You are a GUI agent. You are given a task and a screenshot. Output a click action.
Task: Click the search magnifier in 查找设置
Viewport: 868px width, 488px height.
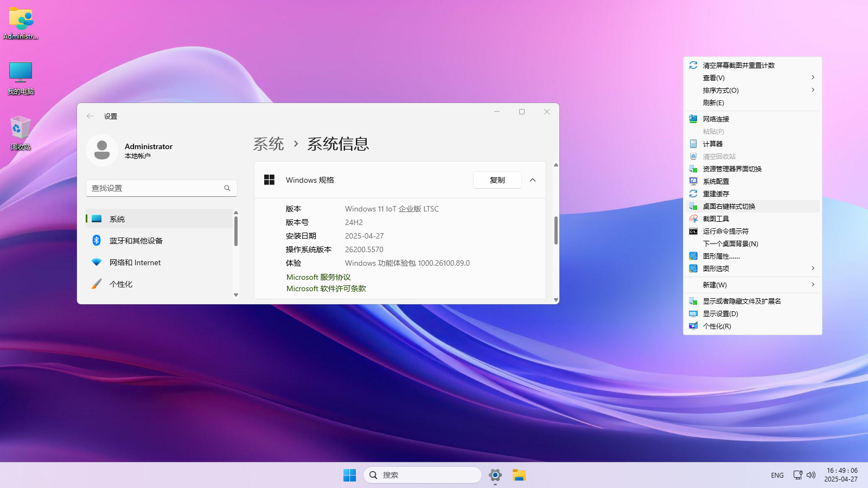tap(227, 188)
